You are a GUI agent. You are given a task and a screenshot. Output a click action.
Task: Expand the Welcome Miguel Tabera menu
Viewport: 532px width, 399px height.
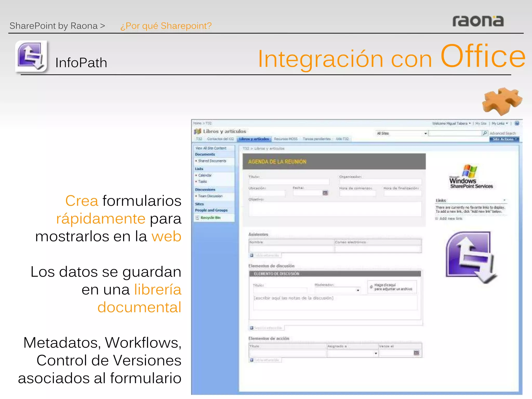click(x=451, y=123)
